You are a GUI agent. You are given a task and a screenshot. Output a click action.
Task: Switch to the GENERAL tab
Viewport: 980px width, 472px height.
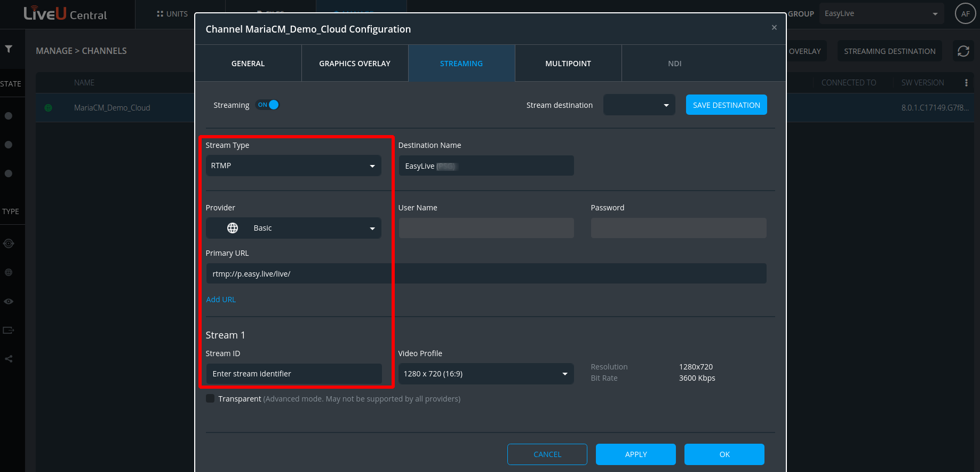[248, 64]
